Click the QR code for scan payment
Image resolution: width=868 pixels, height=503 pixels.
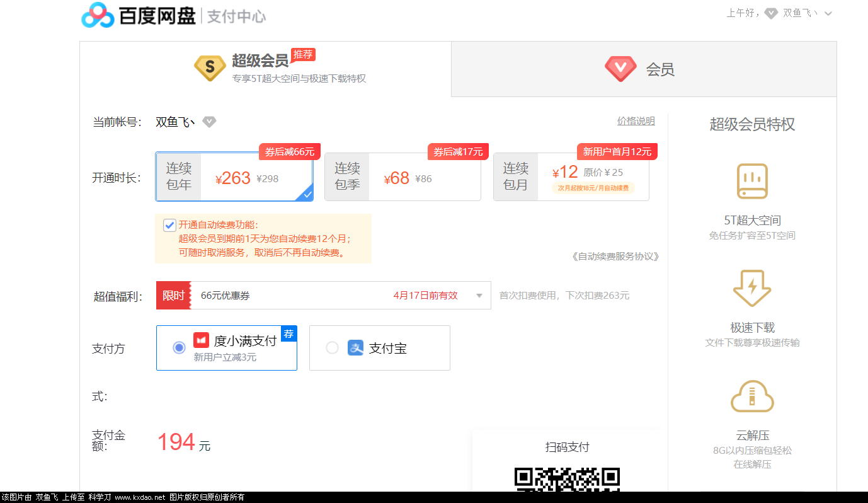567,480
